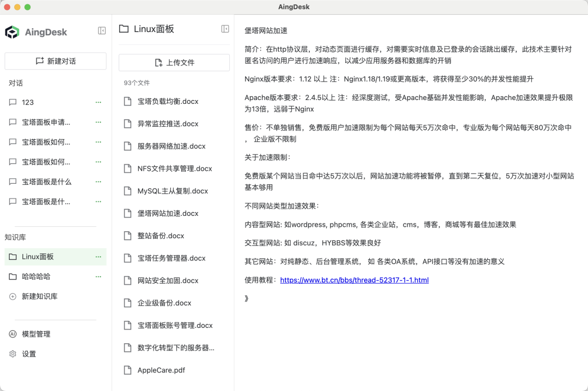
Task: Open the 宝塔面板申请... conversation
Action: 56,122
